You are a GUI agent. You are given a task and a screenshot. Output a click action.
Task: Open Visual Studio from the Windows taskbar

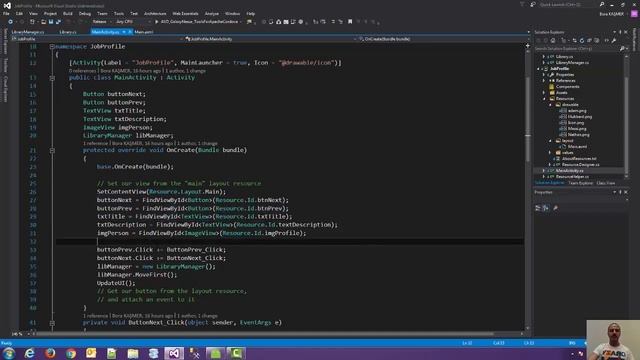(174, 353)
